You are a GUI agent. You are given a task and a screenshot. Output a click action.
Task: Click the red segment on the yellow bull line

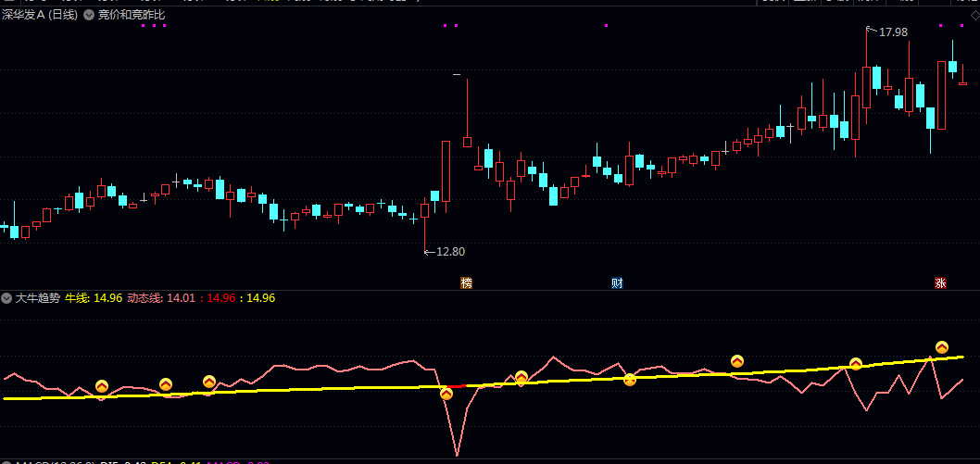(457, 386)
